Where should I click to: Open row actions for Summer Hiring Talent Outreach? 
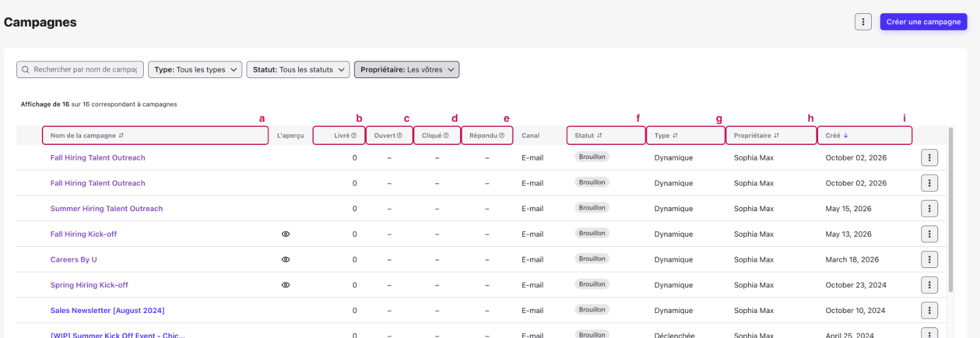point(930,209)
